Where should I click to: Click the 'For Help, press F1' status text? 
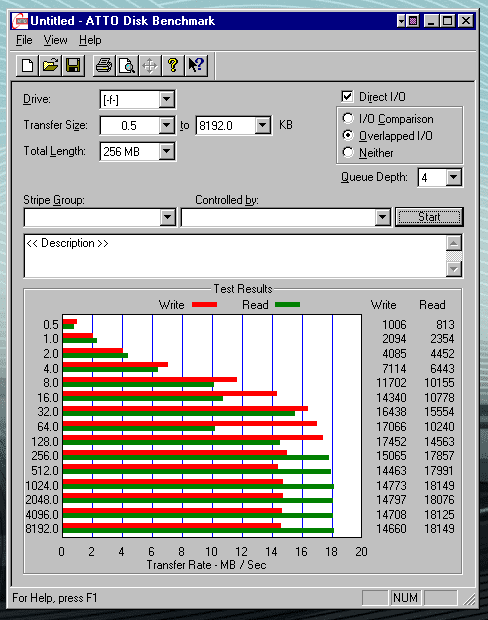tap(55, 597)
